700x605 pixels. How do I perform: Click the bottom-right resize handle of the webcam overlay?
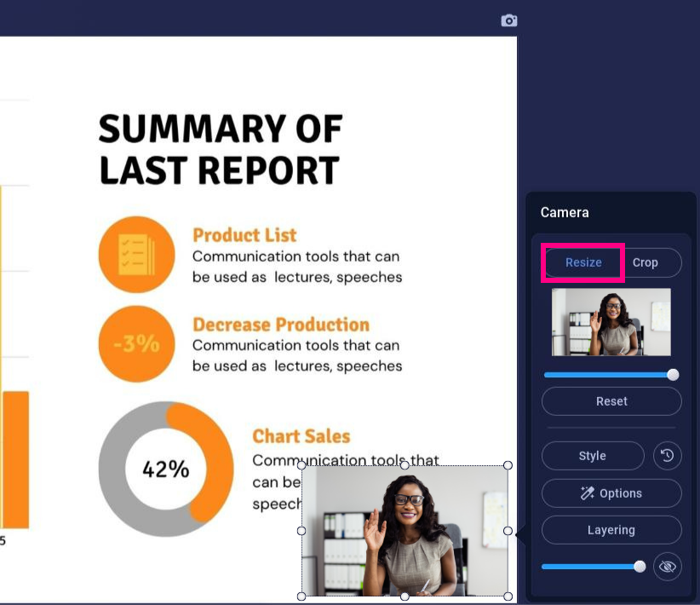[x=508, y=596]
